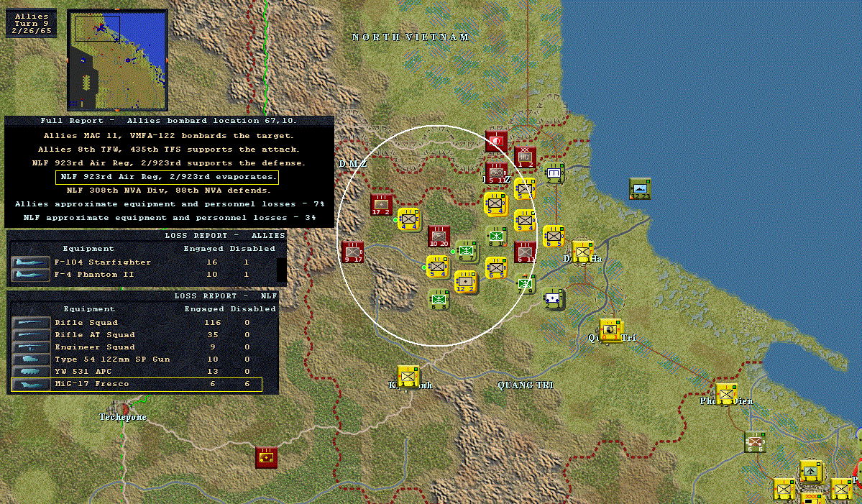Click the F-104 Starfighter equipment icon

point(30,262)
